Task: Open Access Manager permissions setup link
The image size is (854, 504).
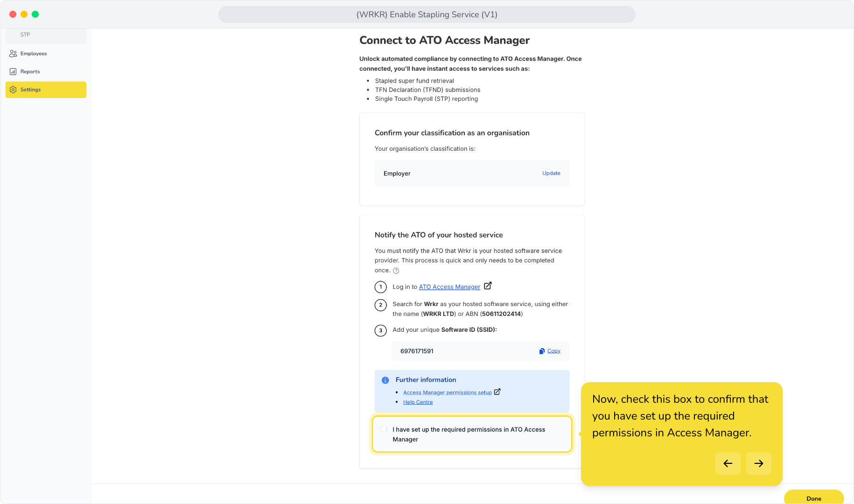Action: (x=448, y=393)
